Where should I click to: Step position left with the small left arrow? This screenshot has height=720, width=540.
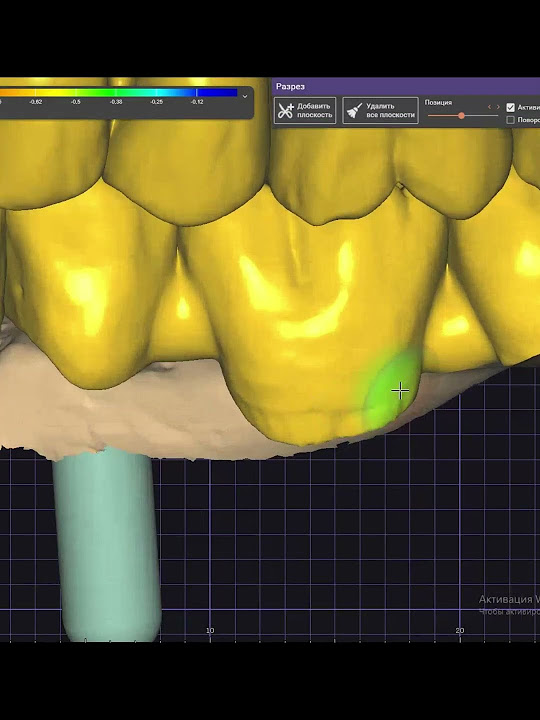click(489, 107)
